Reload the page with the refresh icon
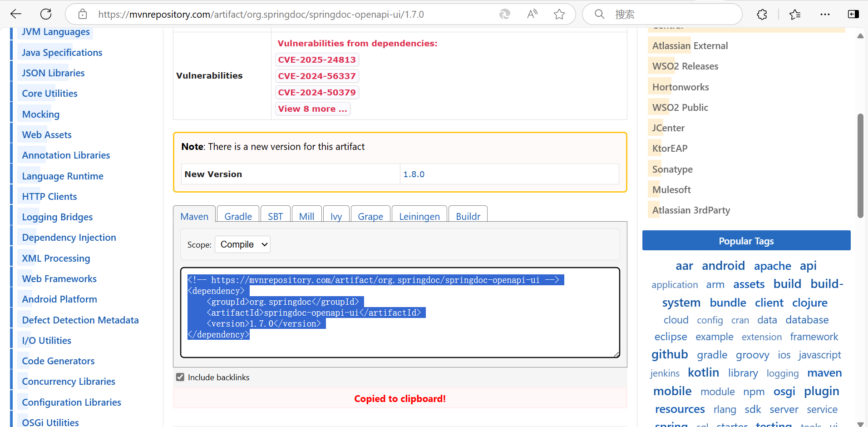The width and height of the screenshot is (868, 427). click(45, 14)
